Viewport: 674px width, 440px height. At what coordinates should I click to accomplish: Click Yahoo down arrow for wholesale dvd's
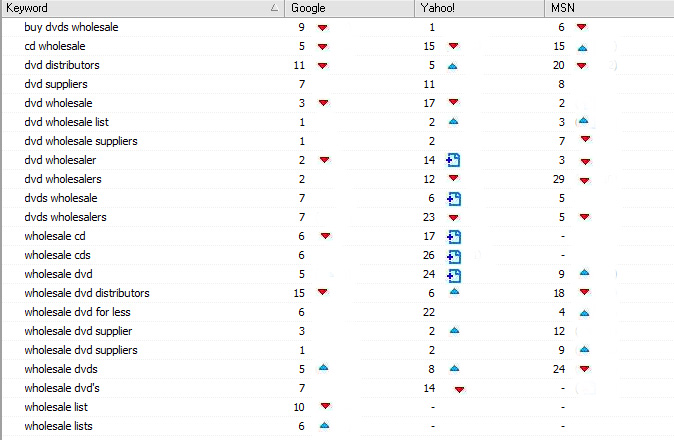[460, 390]
